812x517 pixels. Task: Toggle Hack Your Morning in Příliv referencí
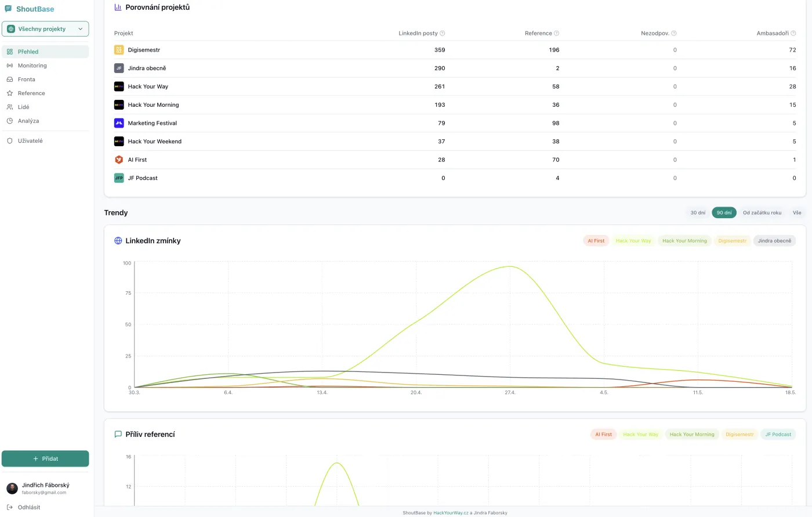click(692, 434)
